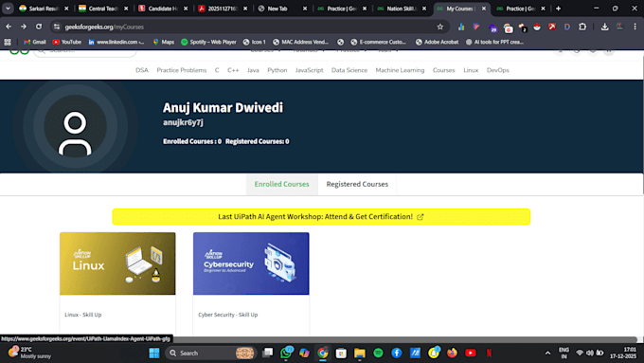Click the Cyber Security - Skill Up title
The width and height of the screenshot is (644, 363).
click(x=228, y=315)
